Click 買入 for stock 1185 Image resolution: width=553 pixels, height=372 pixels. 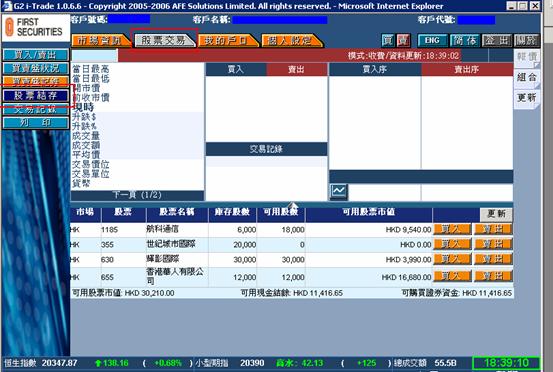click(x=452, y=229)
